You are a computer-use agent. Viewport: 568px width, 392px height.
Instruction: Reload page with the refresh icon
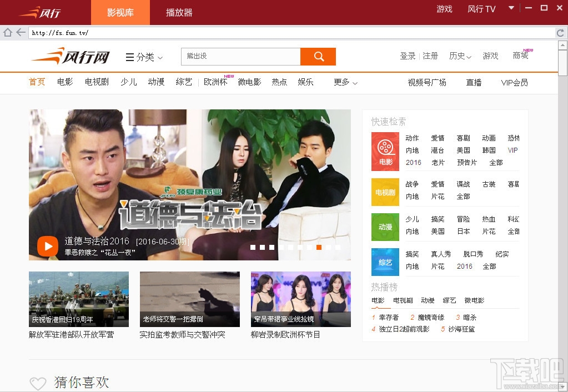[x=560, y=33]
